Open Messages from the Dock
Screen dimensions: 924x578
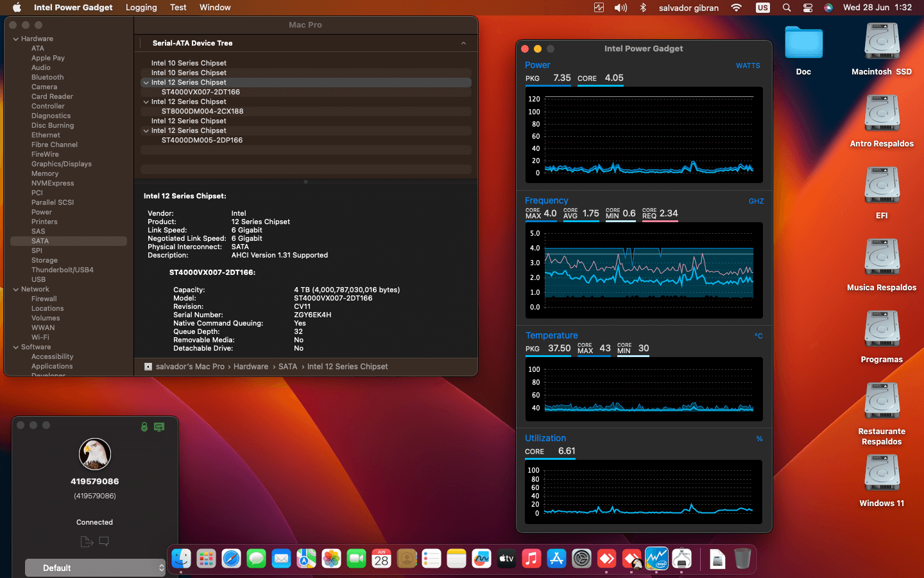(x=256, y=559)
